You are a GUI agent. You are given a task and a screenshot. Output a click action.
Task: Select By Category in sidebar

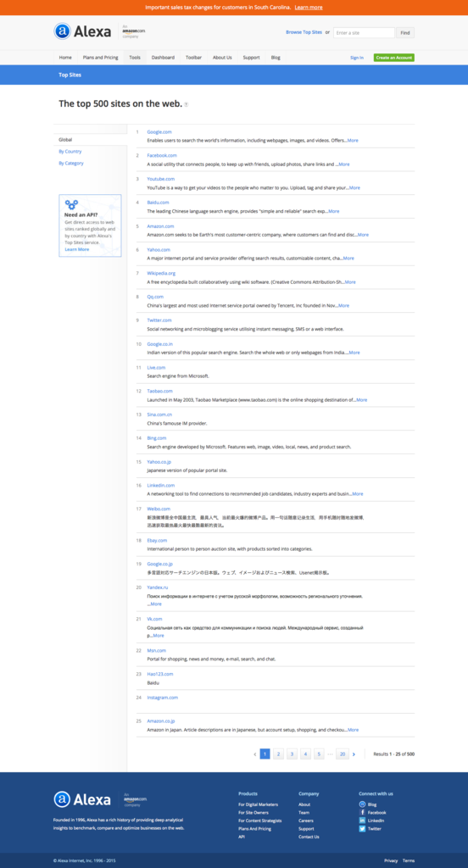point(71,164)
